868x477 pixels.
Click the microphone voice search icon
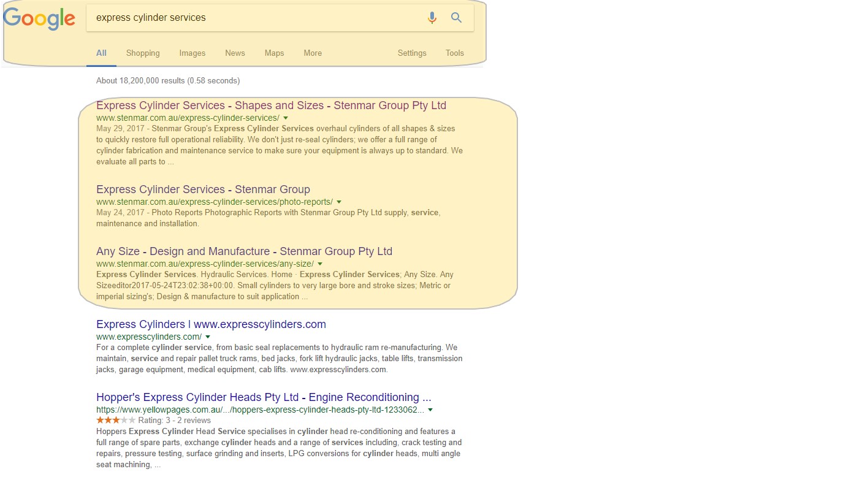[x=432, y=18]
